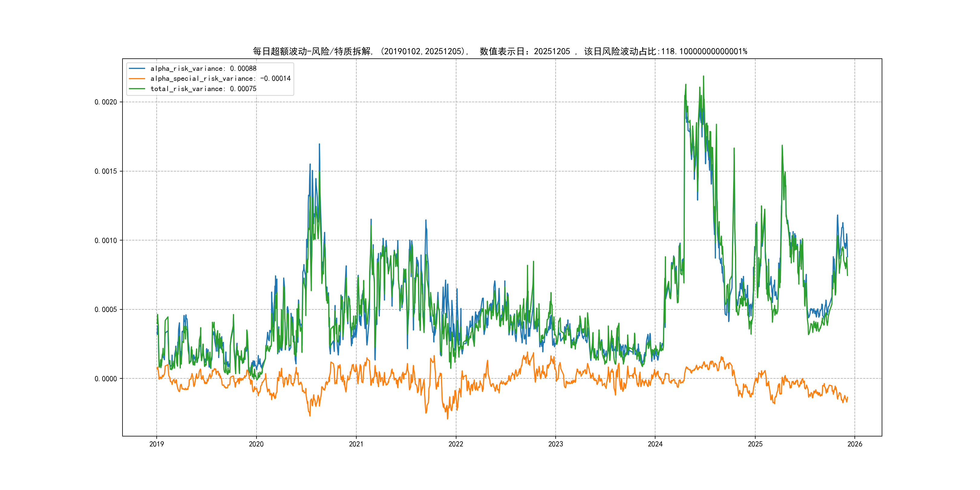980x490 pixels.
Task: Click the 0.0010 y-axis tick label
Action: coord(106,240)
